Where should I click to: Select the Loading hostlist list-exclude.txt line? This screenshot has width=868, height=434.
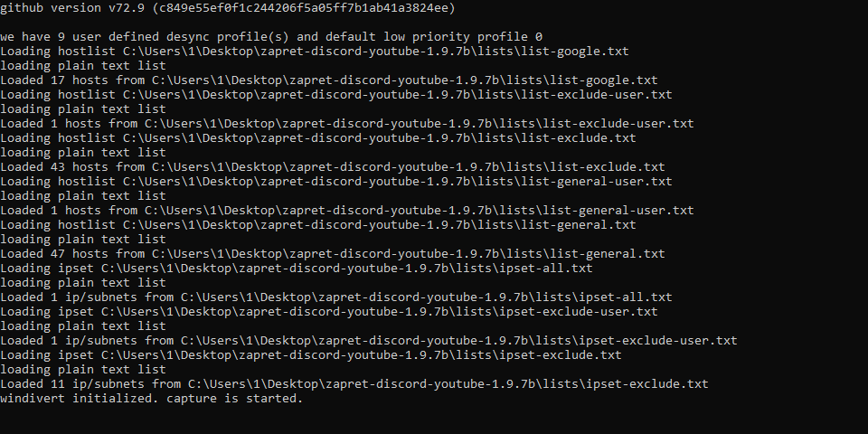317,138
